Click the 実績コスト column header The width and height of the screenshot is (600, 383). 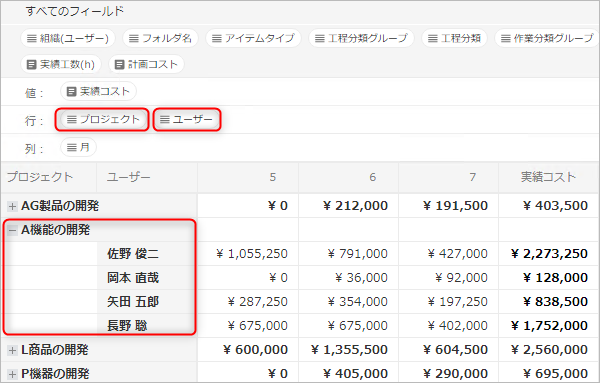548,177
